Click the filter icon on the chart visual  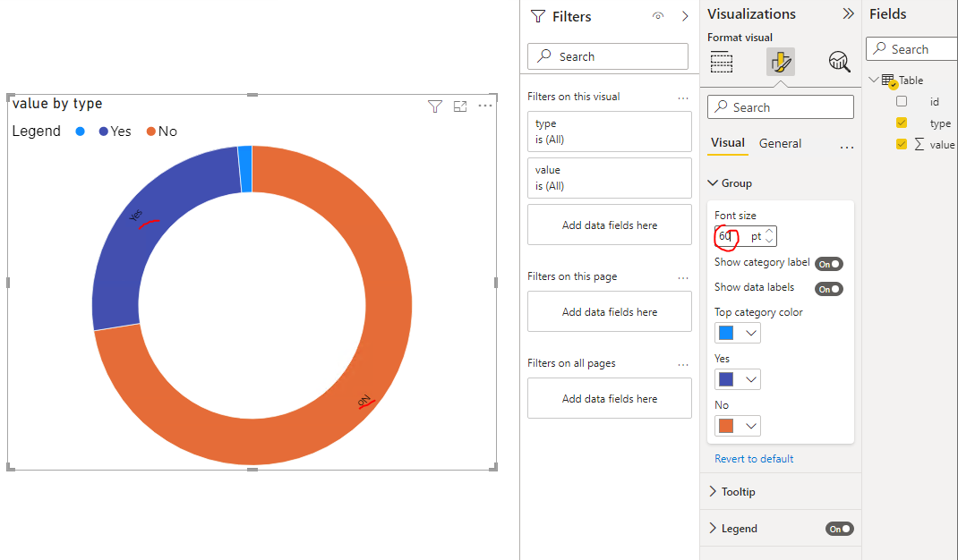click(x=434, y=106)
